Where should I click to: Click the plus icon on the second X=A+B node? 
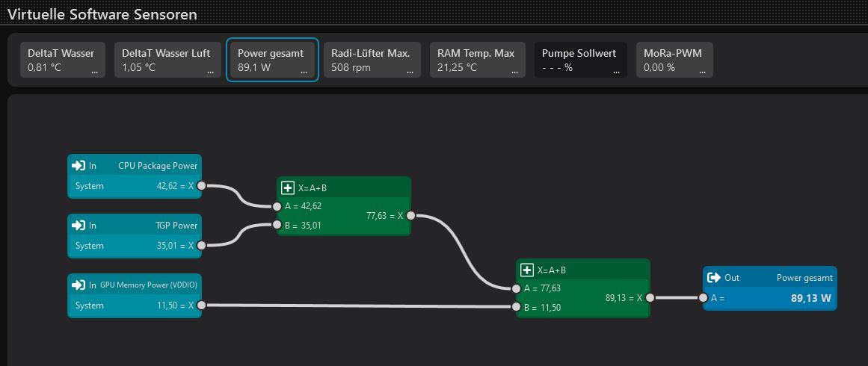527,270
